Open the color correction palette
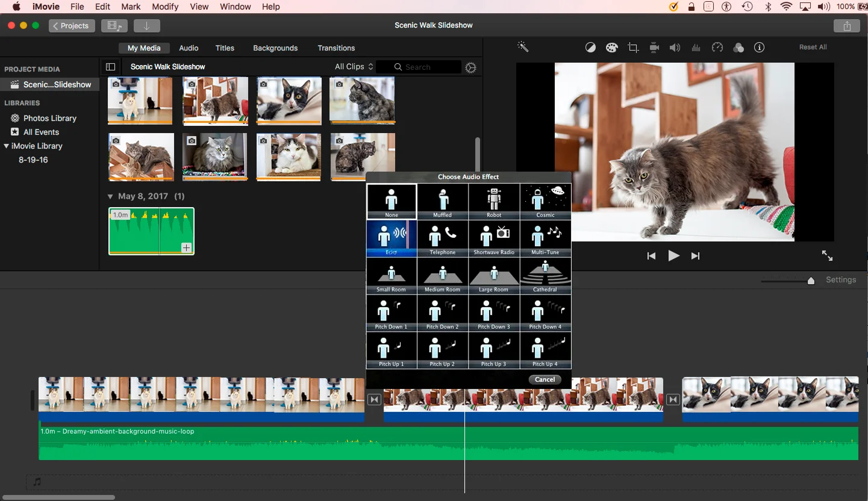This screenshot has width=868, height=501. click(x=612, y=48)
